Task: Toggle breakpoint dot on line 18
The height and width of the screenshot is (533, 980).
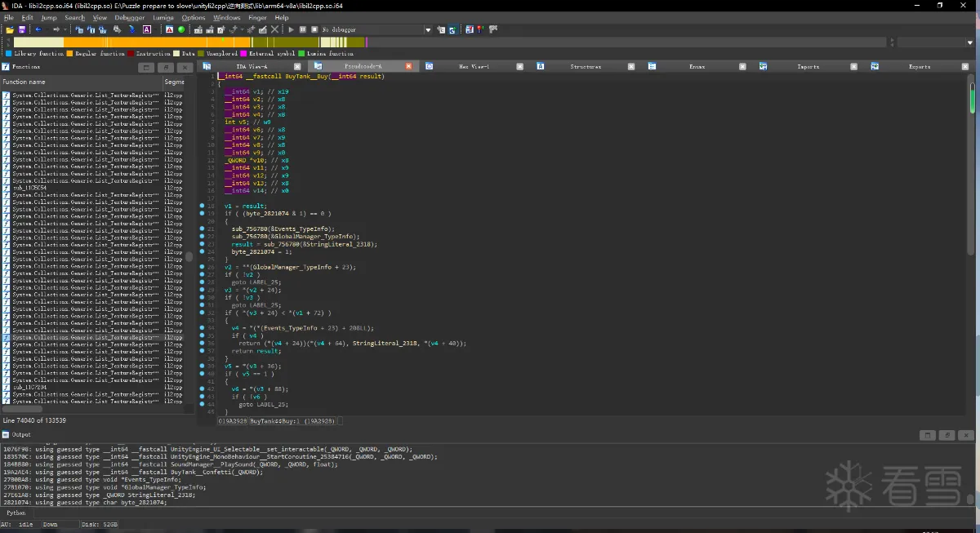Action: pyautogui.click(x=203, y=207)
